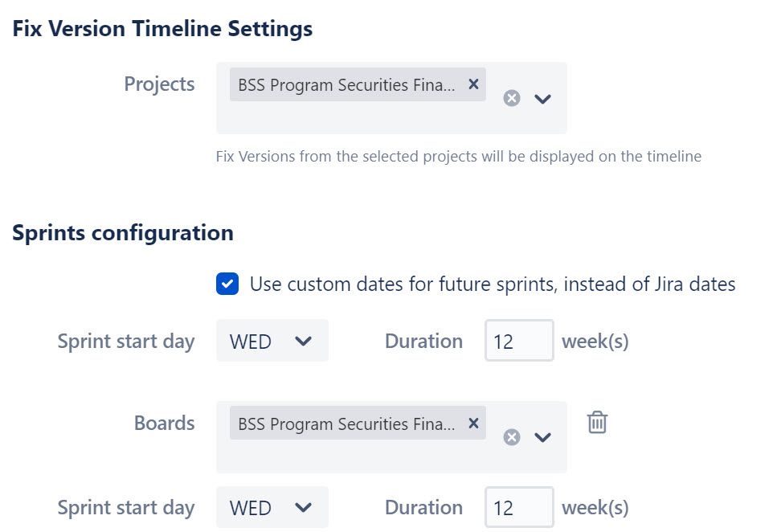Clear all selected boards using the circle X
The width and height of the screenshot is (773, 532).
(512, 437)
